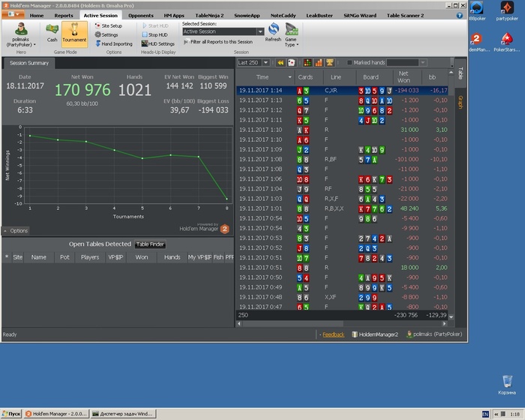The height and width of the screenshot is (420, 525).
Task: Click the hands list scroll down arrow
Action: click(451, 316)
